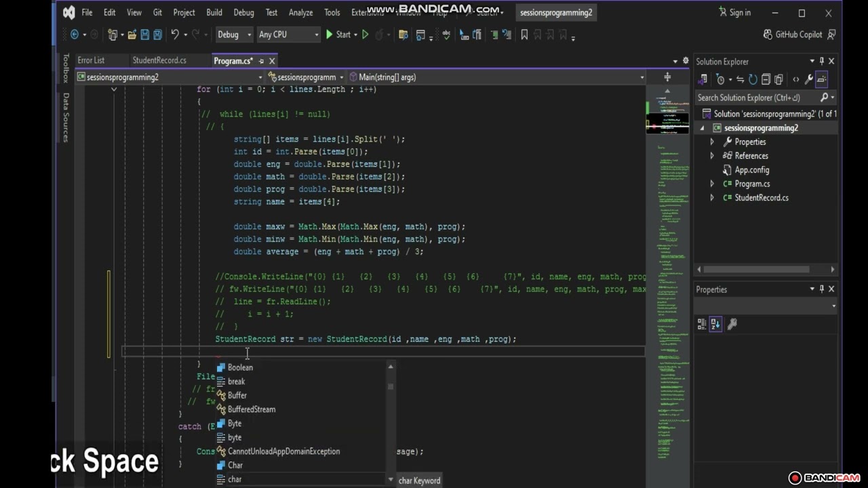
Task: Close the Program.cs tab
Action: pyautogui.click(x=272, y=61)
